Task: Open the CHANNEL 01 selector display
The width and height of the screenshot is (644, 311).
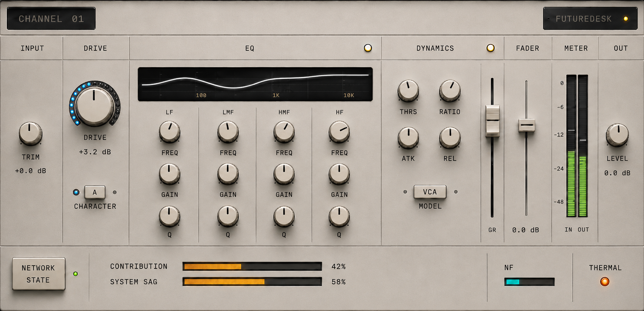Action: pyautogui.click(x=51, y=19)
